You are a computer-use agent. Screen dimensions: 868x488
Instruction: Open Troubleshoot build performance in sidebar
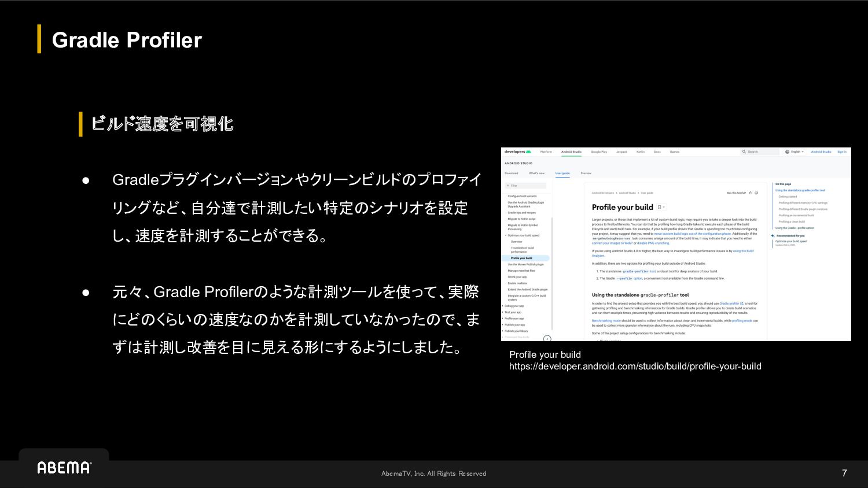[522, 250]
